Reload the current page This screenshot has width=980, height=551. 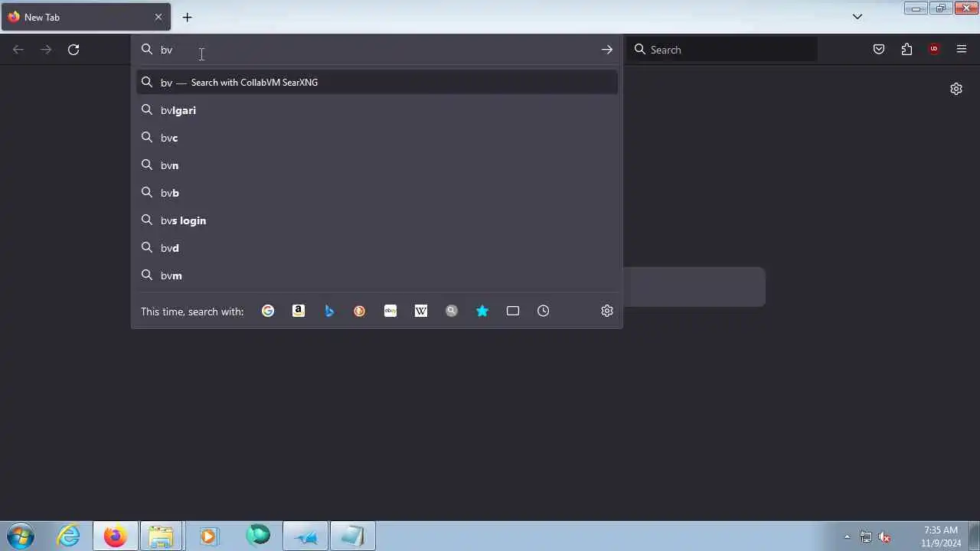coord(73,50)
